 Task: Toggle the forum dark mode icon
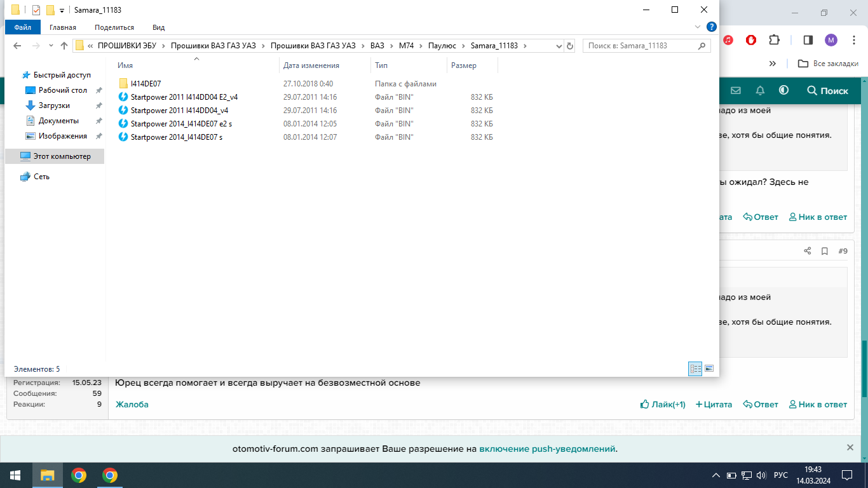(x=783, y=90)
